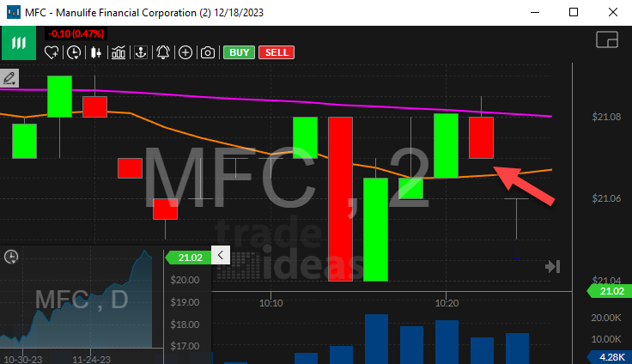Image resolution: width=632 pixels, height=364 pixels.
Task: Set a price alert with bell icon
Action: [163, 52]
